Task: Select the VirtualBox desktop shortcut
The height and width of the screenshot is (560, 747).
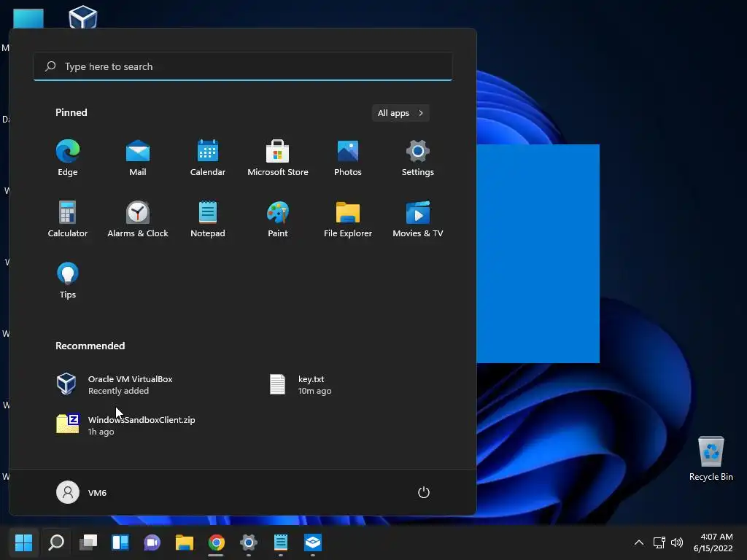Action: pos(83,17)
